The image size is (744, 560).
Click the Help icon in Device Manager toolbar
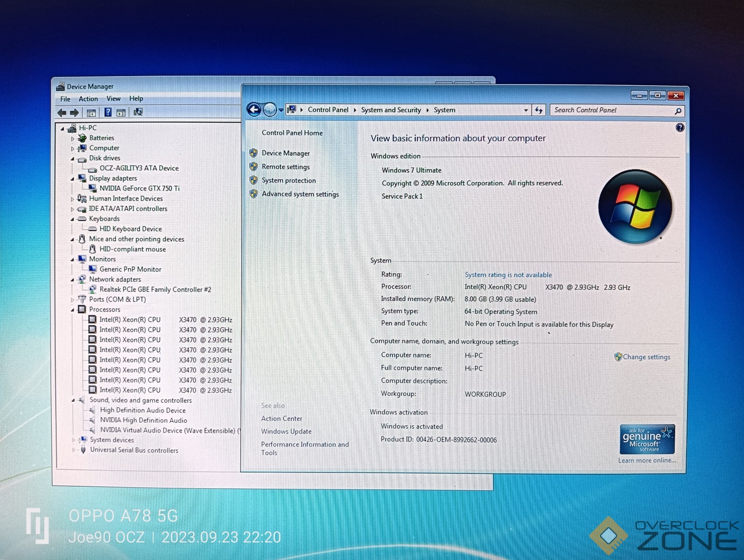pos(108,112)
